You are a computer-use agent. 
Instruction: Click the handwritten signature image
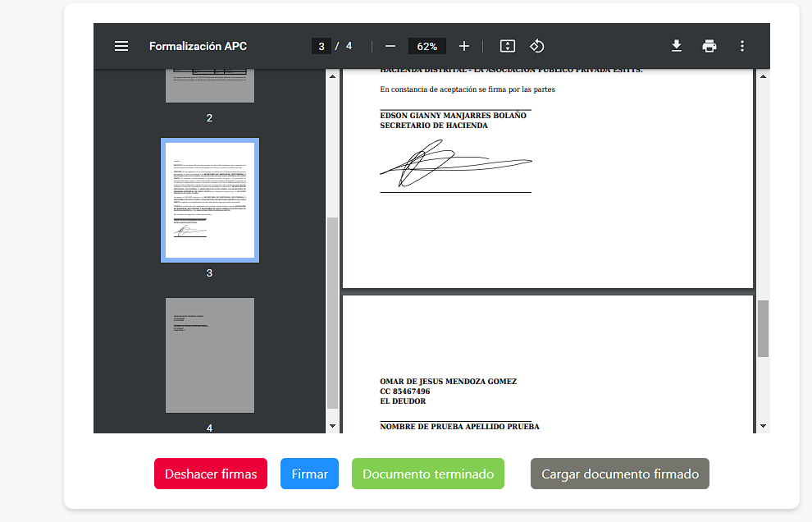[456, 163]
